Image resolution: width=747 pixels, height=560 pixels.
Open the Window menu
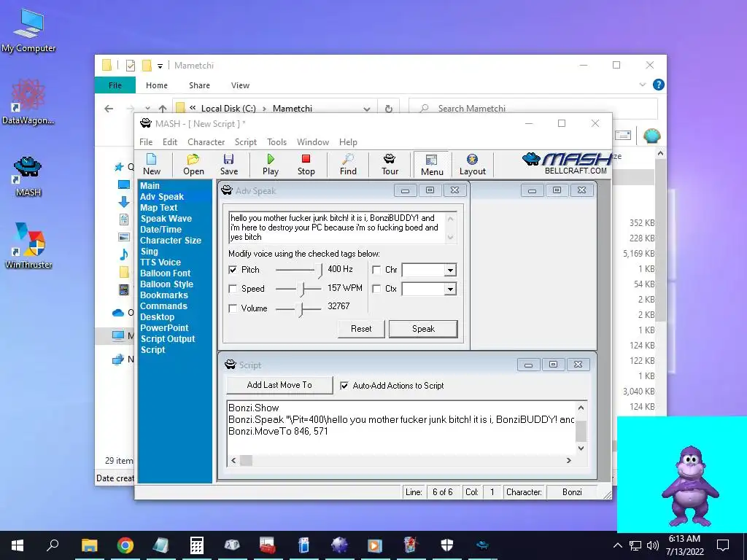click(x=312, y=142)
